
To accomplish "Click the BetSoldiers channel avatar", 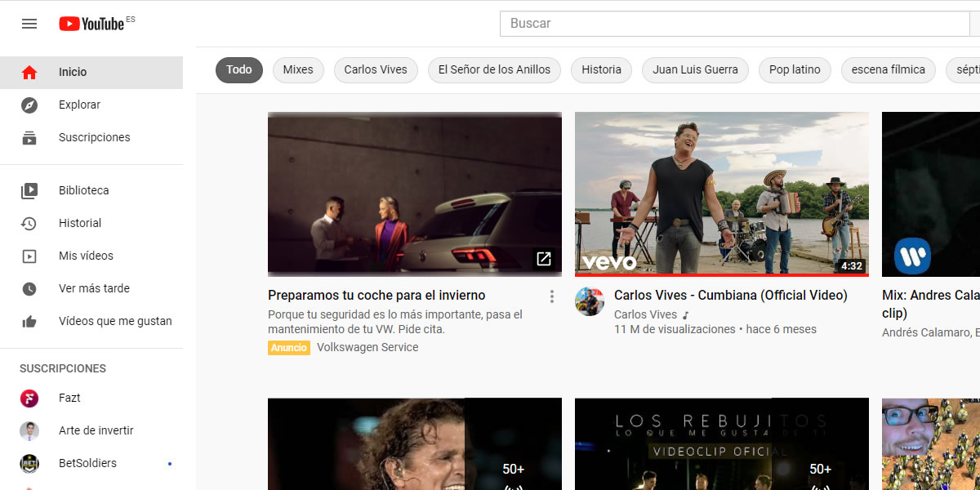I will coord(29,463).
